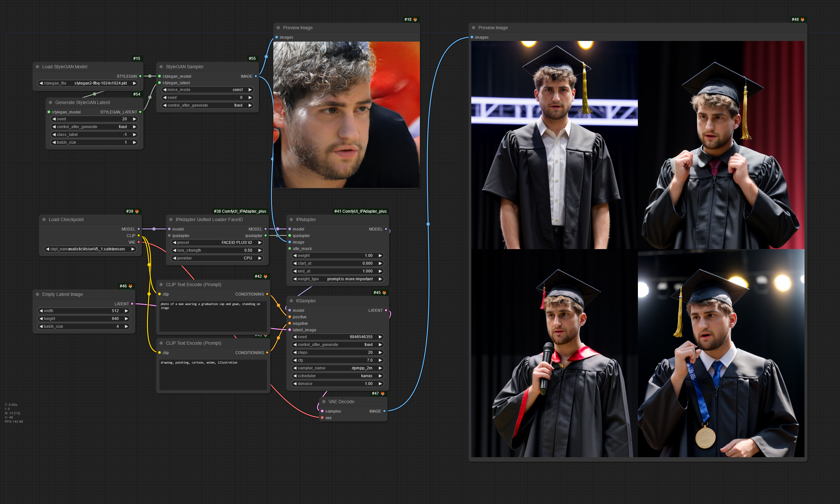Collapse the VAE Decode node via its dot
840x504 pixels.
(324, 402)
